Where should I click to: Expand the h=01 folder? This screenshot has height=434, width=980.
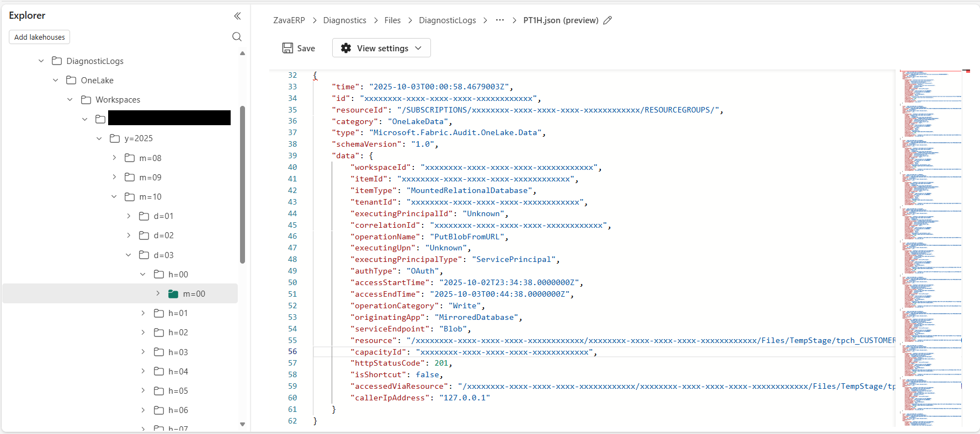click(143, 313)
